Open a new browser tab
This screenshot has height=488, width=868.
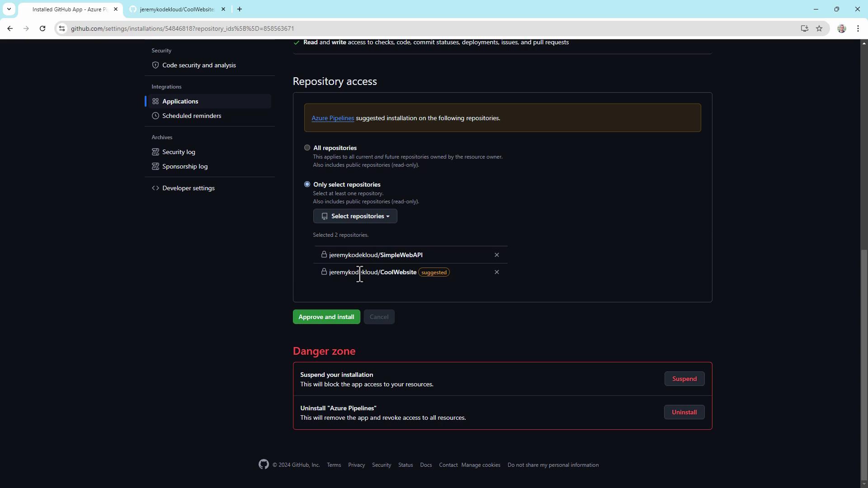240,9
